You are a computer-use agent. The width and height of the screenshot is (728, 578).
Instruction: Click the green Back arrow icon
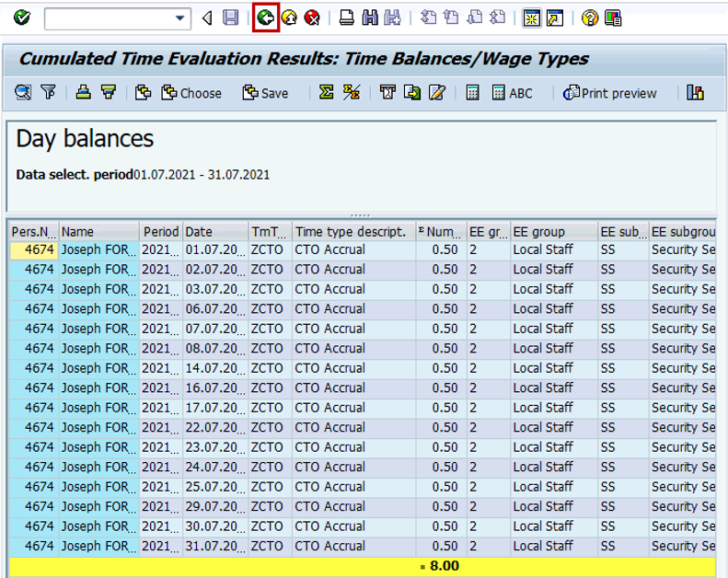[x=266, y=17]
